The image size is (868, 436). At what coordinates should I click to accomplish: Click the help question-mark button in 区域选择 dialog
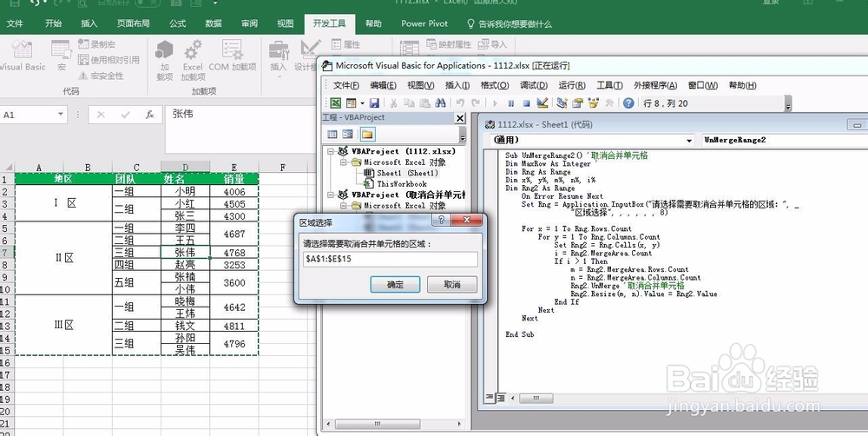tap(441, 221)
